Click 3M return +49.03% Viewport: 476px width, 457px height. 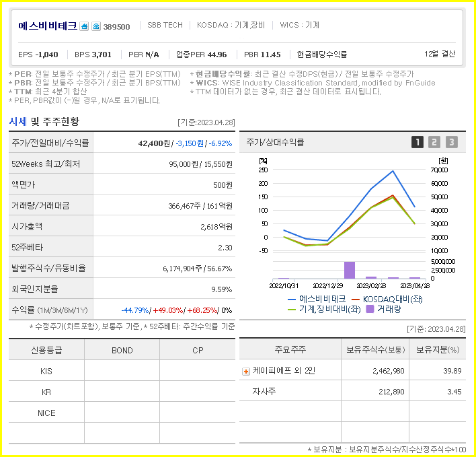(x=168, y=310)
